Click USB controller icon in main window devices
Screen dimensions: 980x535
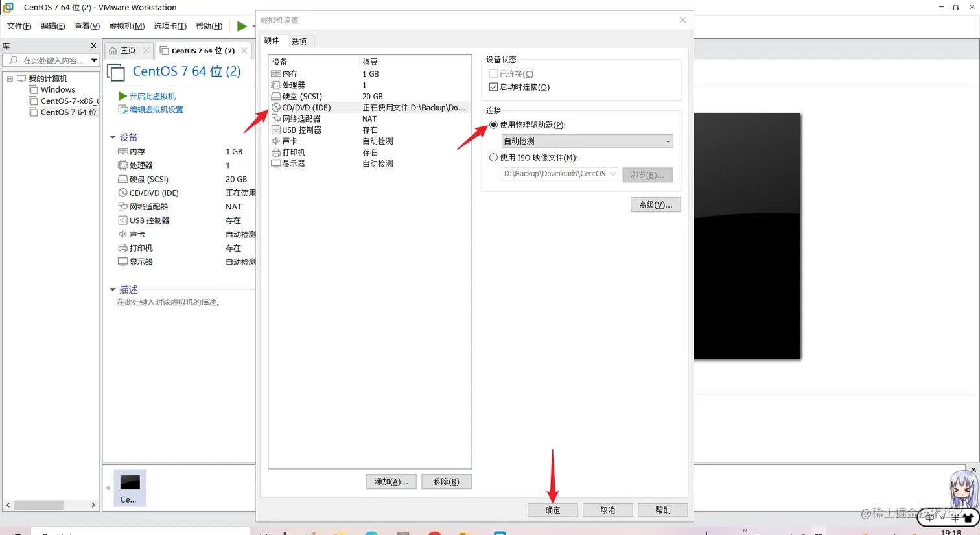pyautogui.click(x=123, y=220)
